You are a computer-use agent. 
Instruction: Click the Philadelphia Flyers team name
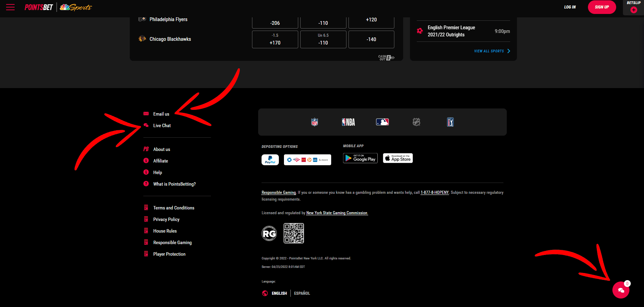point(168,19)
